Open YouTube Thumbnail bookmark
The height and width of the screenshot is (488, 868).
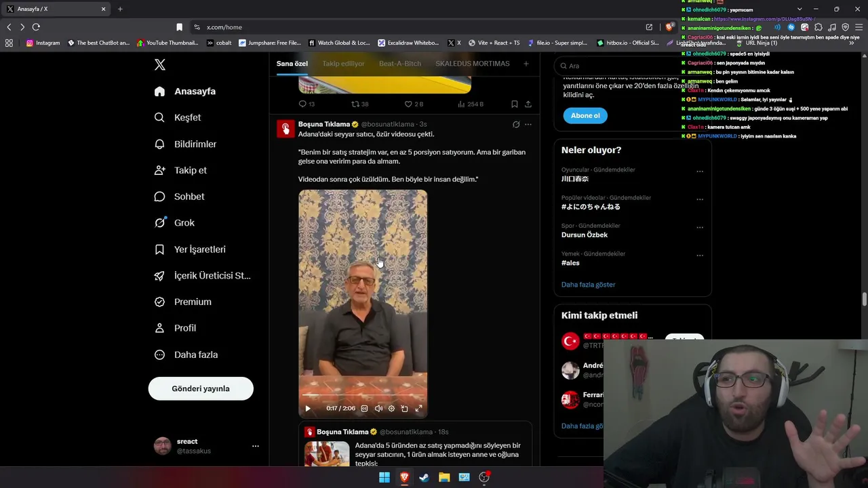pos(167,43)
